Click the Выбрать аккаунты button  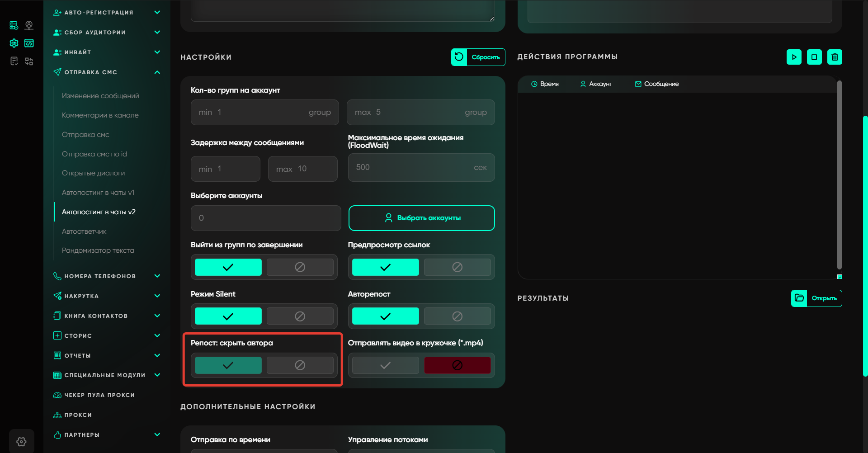point(421,218)
